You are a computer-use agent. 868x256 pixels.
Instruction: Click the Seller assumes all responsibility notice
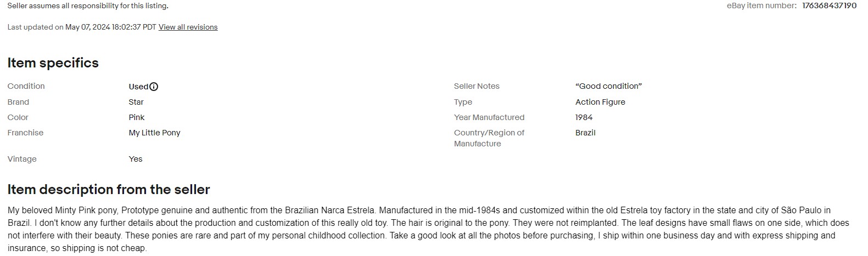point(88,6)
